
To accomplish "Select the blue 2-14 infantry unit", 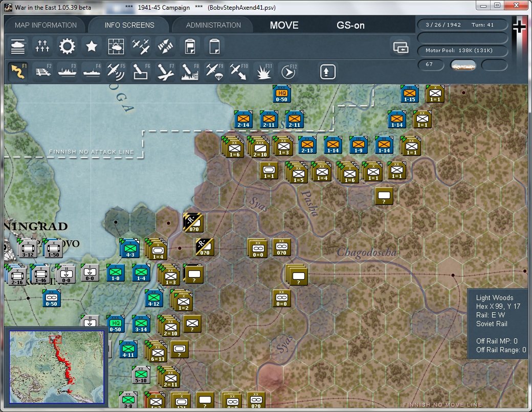I will pyautogui.click(x=243, y=120).
